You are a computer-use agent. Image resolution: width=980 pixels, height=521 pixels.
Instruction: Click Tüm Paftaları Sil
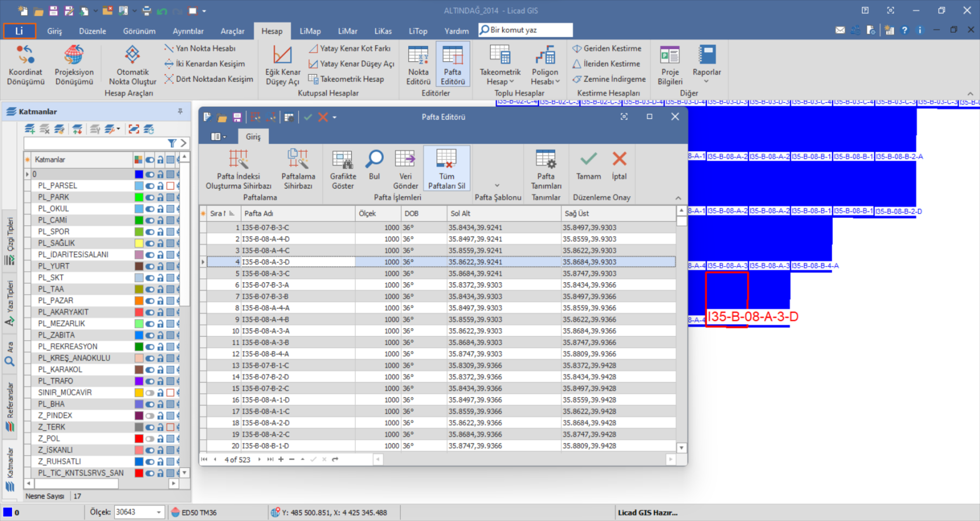point(447,169)
